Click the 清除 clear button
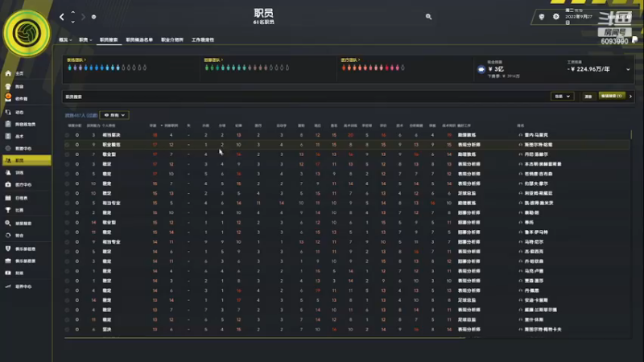The image size is (644, 362). pos(588,97)
